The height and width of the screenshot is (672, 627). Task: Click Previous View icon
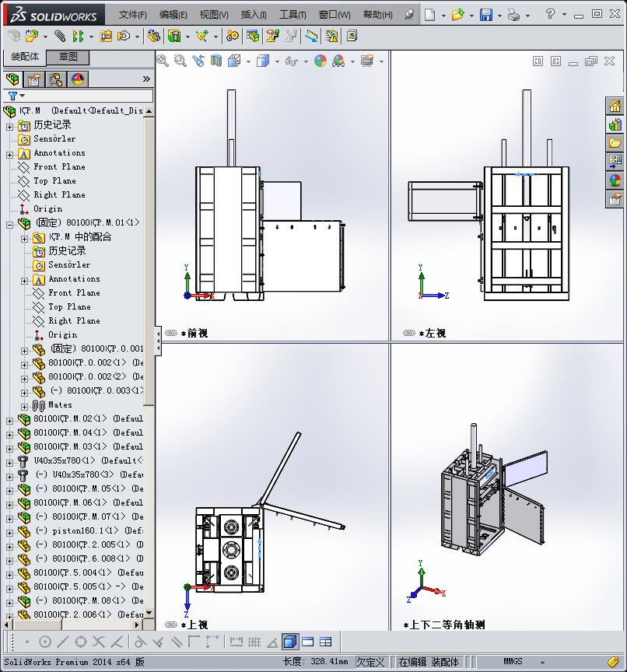198,61
